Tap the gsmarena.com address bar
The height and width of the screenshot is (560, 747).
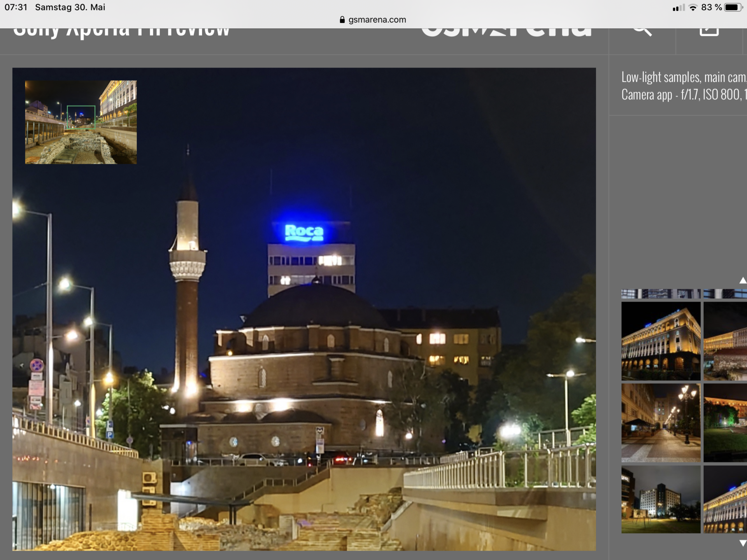373,19
